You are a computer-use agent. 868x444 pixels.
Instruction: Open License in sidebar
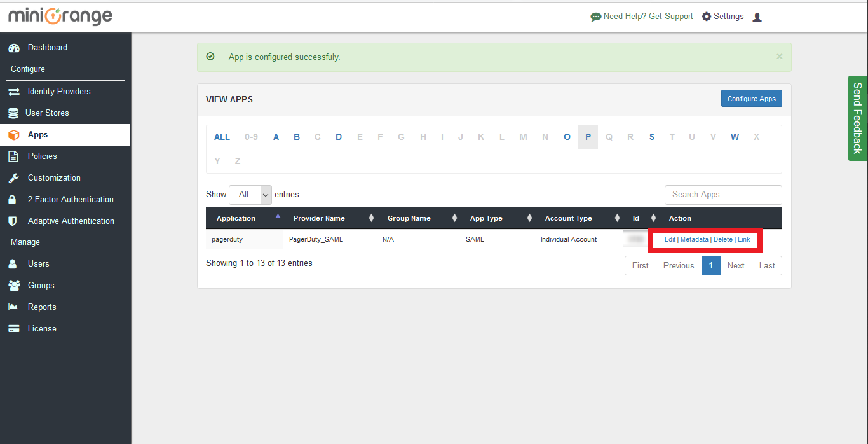pyautogui.click(x=42, y=329)
